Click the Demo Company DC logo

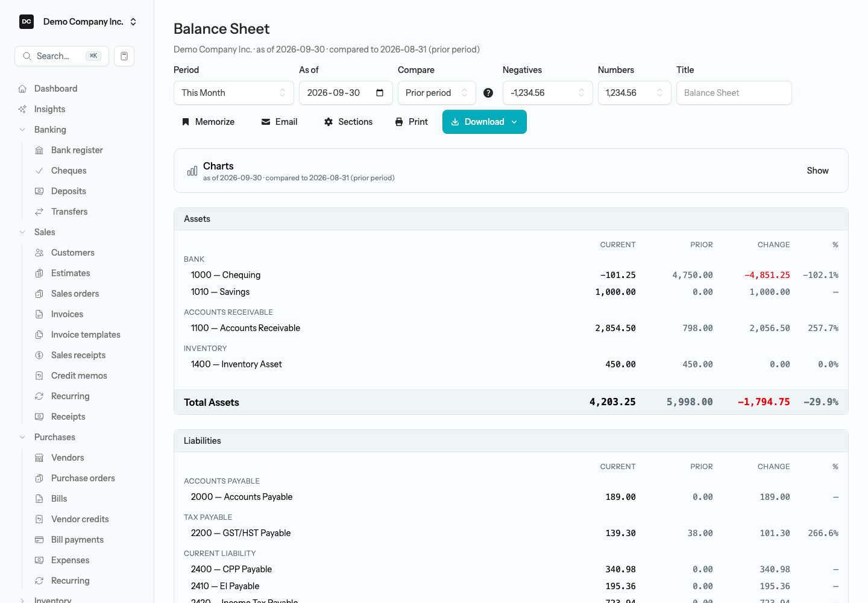[27, 22]
